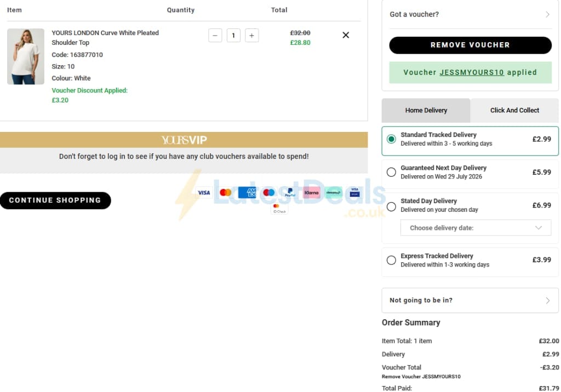The height and width of the screenshot is (392, 561).
Task: Click the Order Summary heading
Action: tap(411, 322)
